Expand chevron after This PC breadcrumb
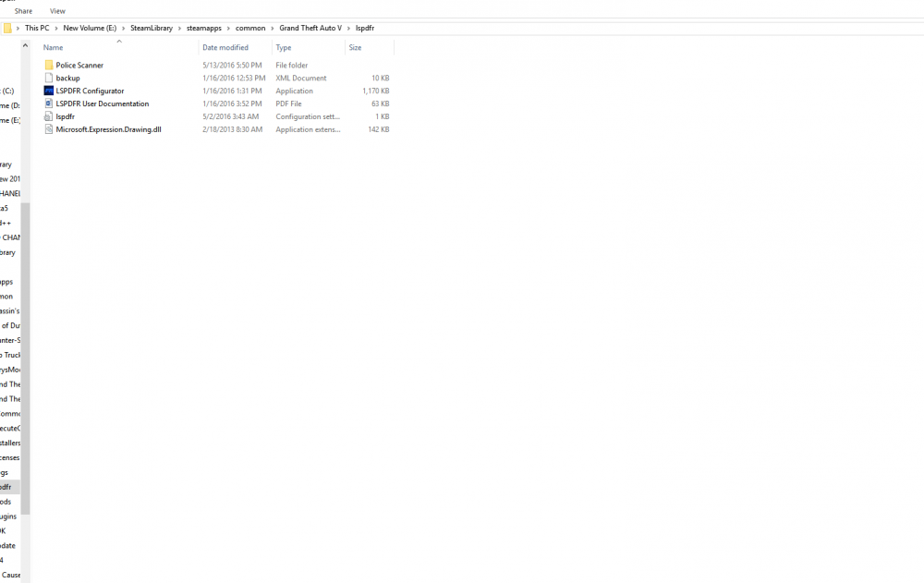This screenshot has width=924, height=583. [56, 29]
